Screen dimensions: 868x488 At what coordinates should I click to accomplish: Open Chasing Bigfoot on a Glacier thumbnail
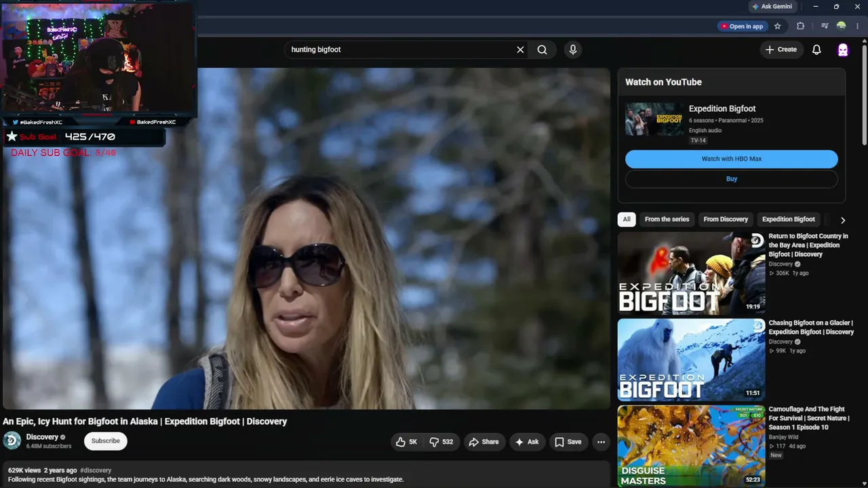[x=691, y=360]
